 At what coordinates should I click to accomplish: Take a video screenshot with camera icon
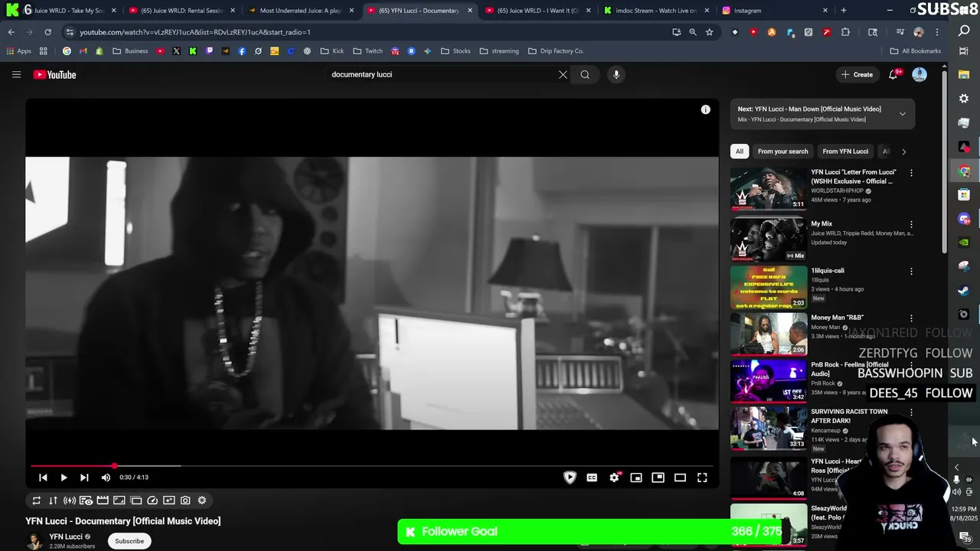[x=185, y=500]
